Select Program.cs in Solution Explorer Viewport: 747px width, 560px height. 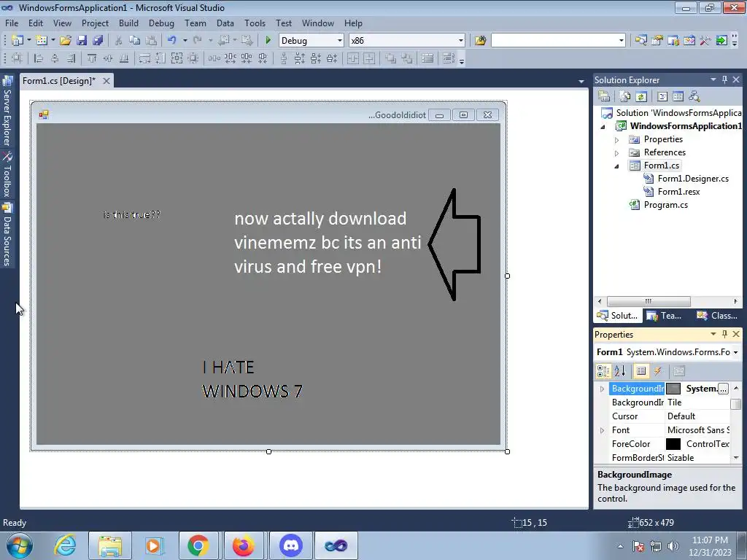[x=665, y=205]
